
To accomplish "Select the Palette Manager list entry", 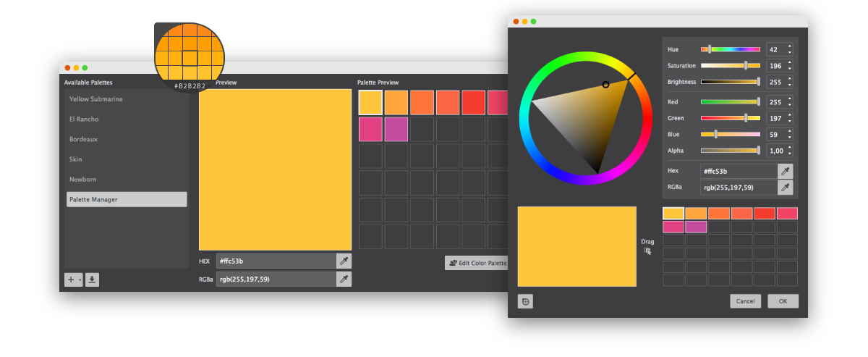I will (x=127, y=199).
